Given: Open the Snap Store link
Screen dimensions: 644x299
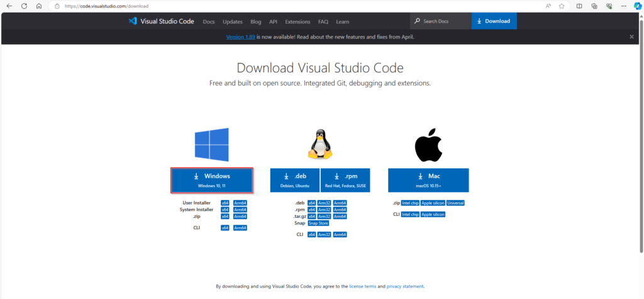Looking at the screenshot, I should (x=318, y=223).
